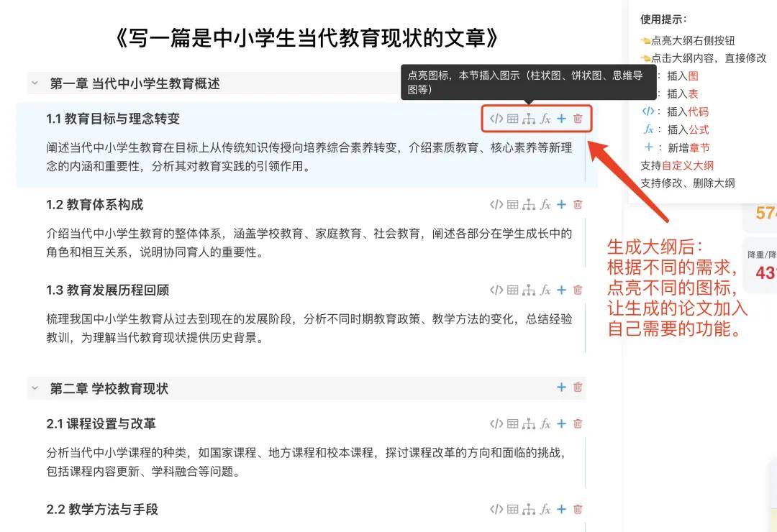Toggle the formula icon for section 2.2

point(545,509)
